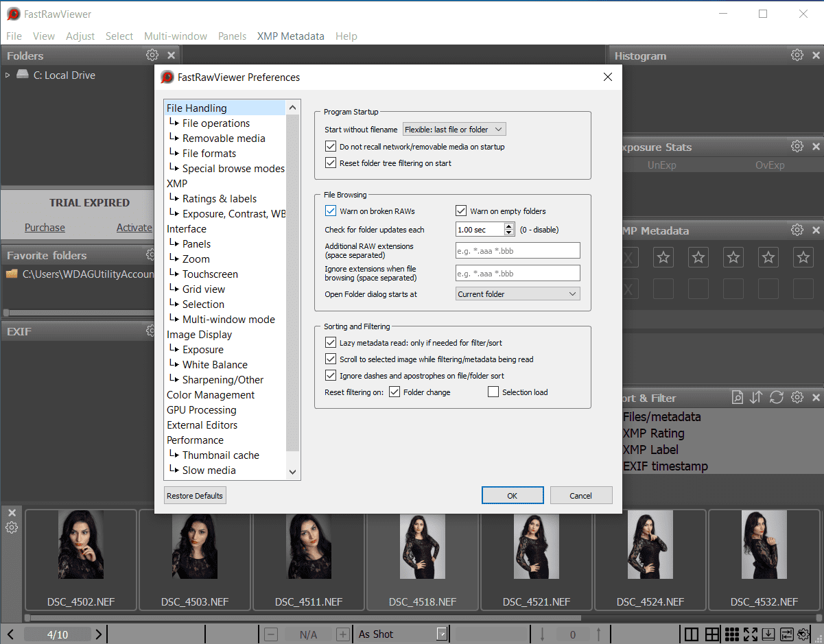Go to previous image using left arrow
The height and width of the screenshot is (644, 824).
pos(10,634)
